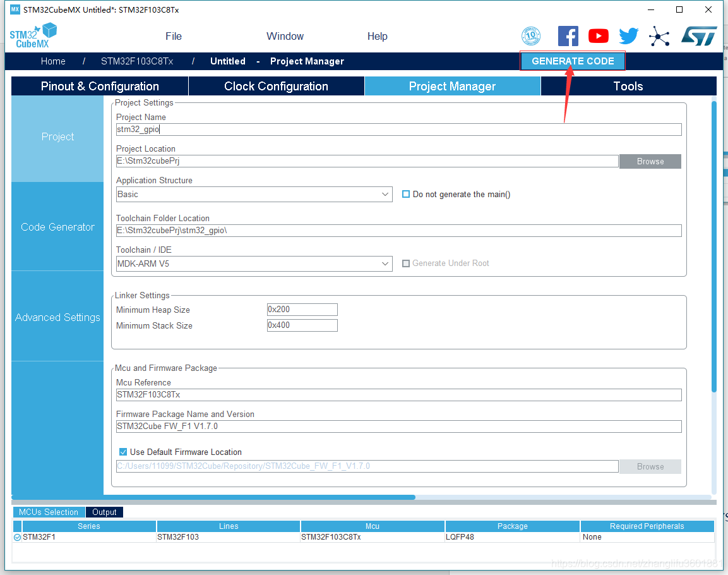The height and width of the screenshot is (575, 728).
Task: Click the firmware repository path field
Action: click(x=367, y=466)
